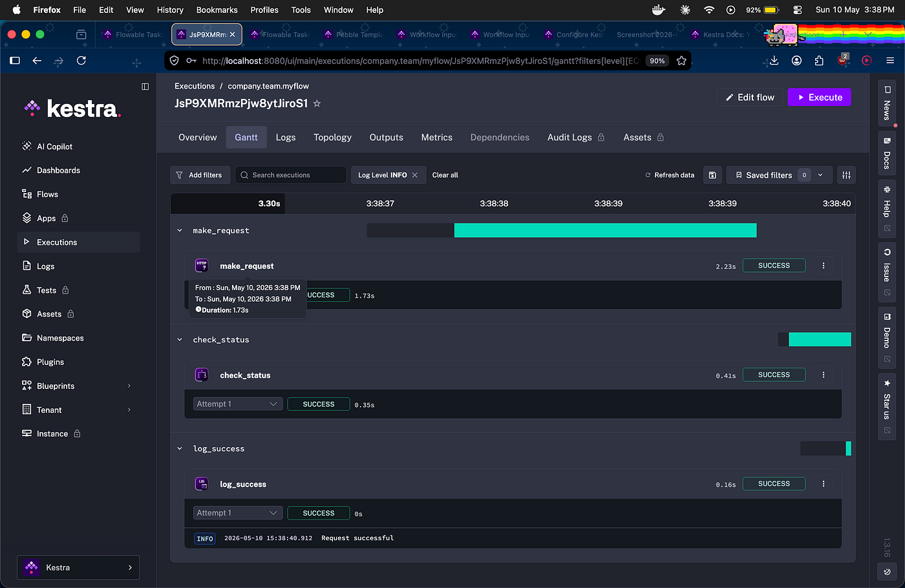Open Docs in right panel
905x588 pixels.
pos(887,154)
